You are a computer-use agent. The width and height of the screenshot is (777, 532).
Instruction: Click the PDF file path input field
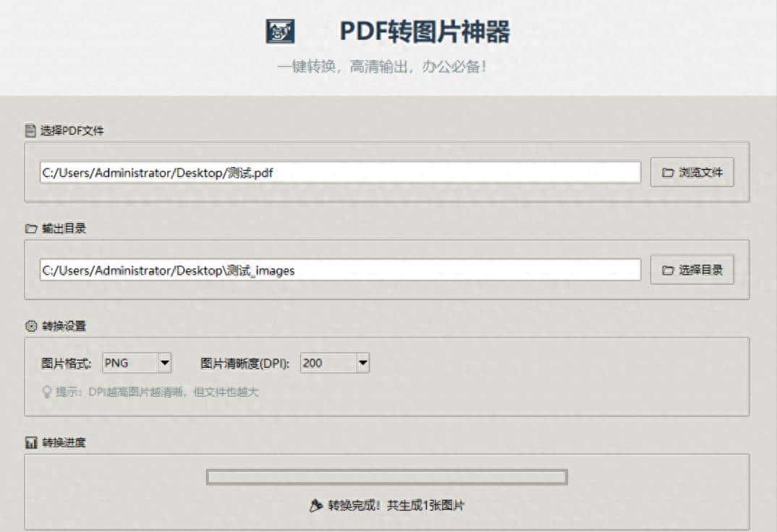click(x=341, y=173)
